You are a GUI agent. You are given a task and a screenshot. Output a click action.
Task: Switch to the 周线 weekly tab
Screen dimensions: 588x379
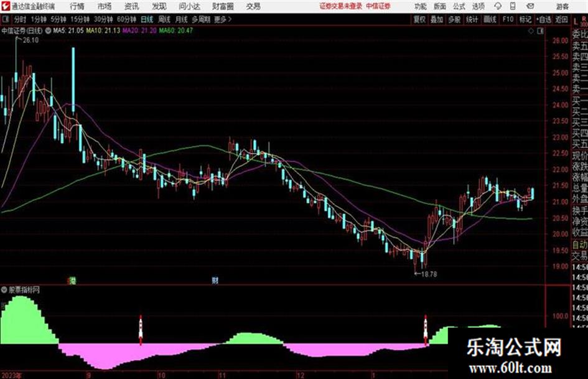(164, 19)
